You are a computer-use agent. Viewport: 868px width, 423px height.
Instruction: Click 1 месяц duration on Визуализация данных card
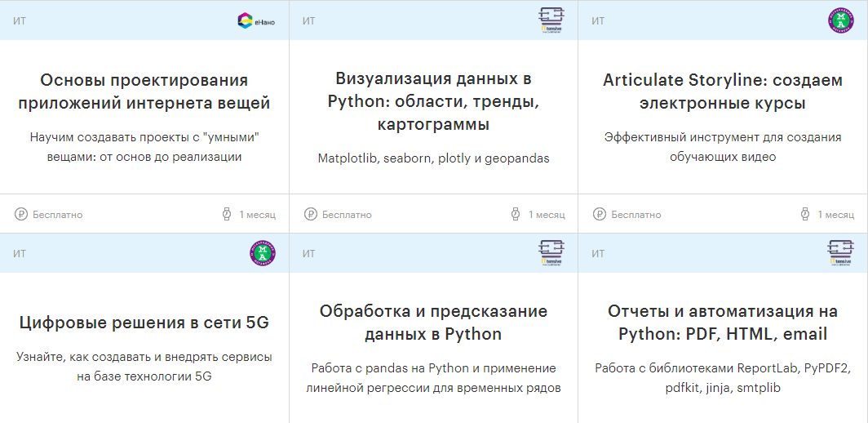click(546, 215)
